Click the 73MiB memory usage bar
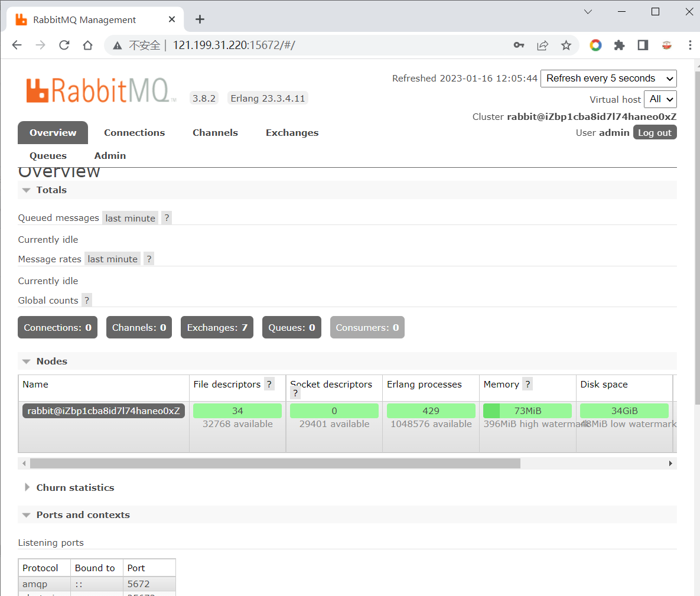The image size is (700, 596). [528, 411]
